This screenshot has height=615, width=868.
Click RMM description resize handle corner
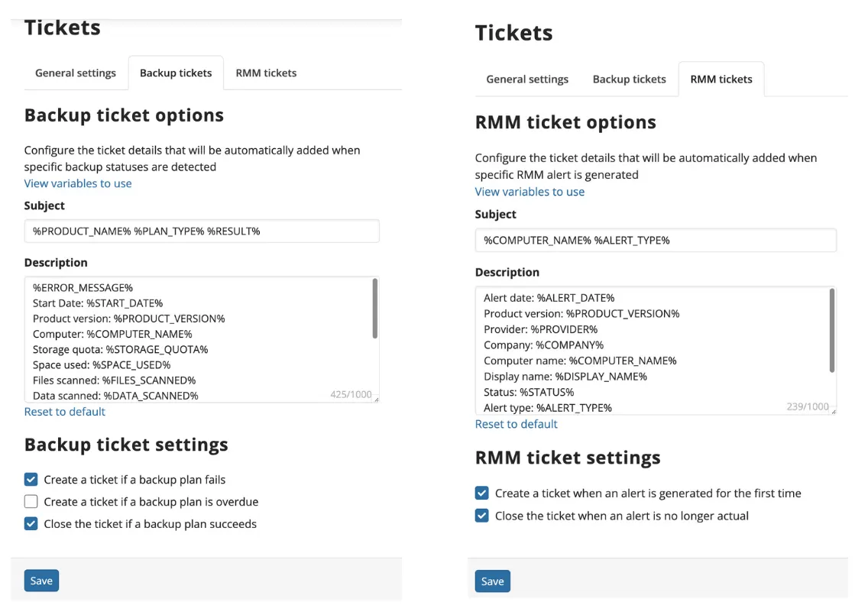[x=833, y=411]
